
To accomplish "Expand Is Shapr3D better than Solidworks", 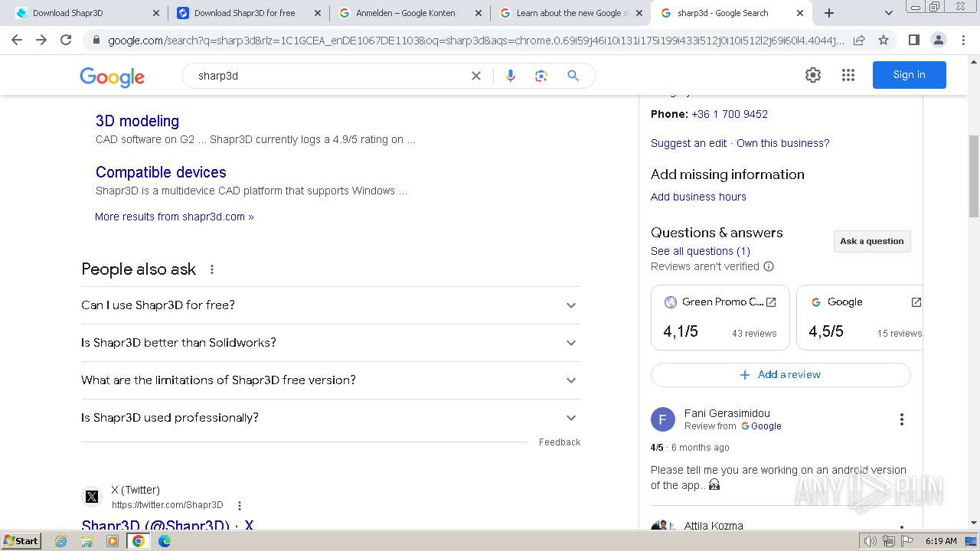I will [331, 343].
